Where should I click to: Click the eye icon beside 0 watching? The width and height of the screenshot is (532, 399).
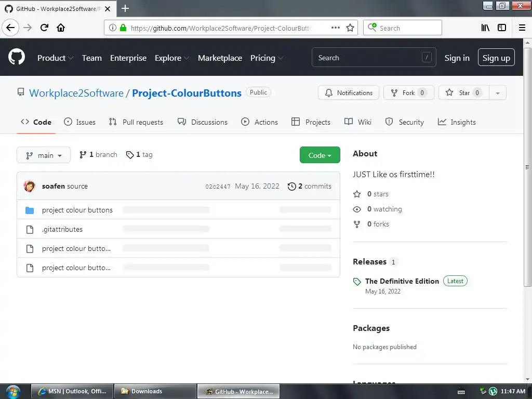[x=357, y=209]
